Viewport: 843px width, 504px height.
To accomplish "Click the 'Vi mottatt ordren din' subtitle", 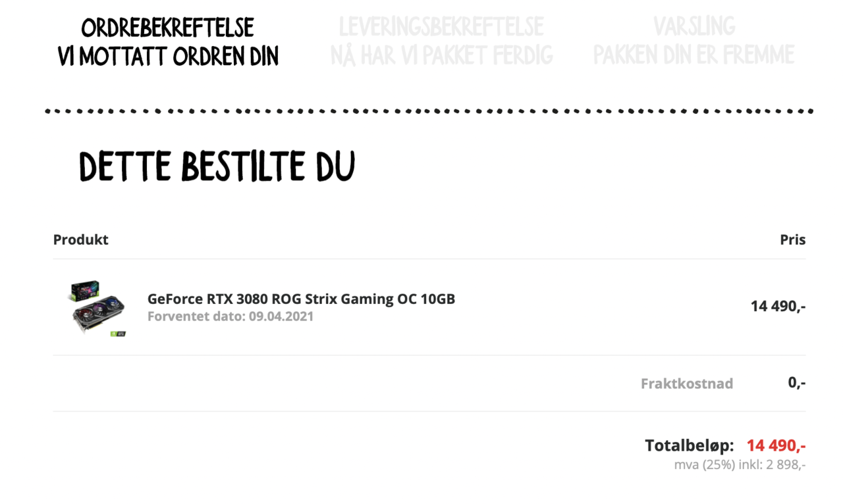I will point(168,56).
